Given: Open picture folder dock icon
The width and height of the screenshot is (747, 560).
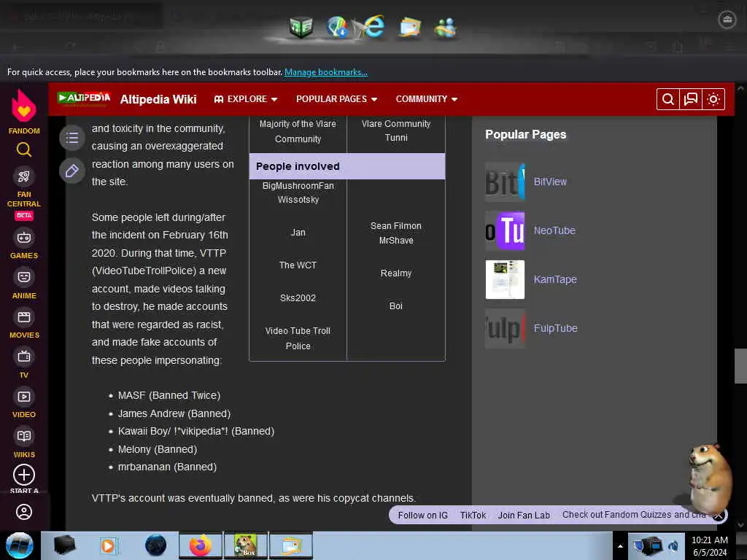Looking at the screenshot, I should [410, 27].
